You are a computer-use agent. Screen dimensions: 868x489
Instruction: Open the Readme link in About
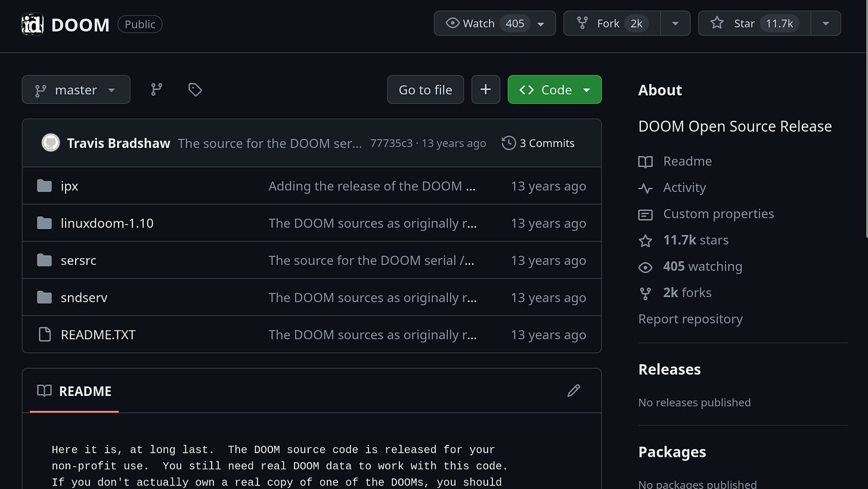(x=687, y=161)
